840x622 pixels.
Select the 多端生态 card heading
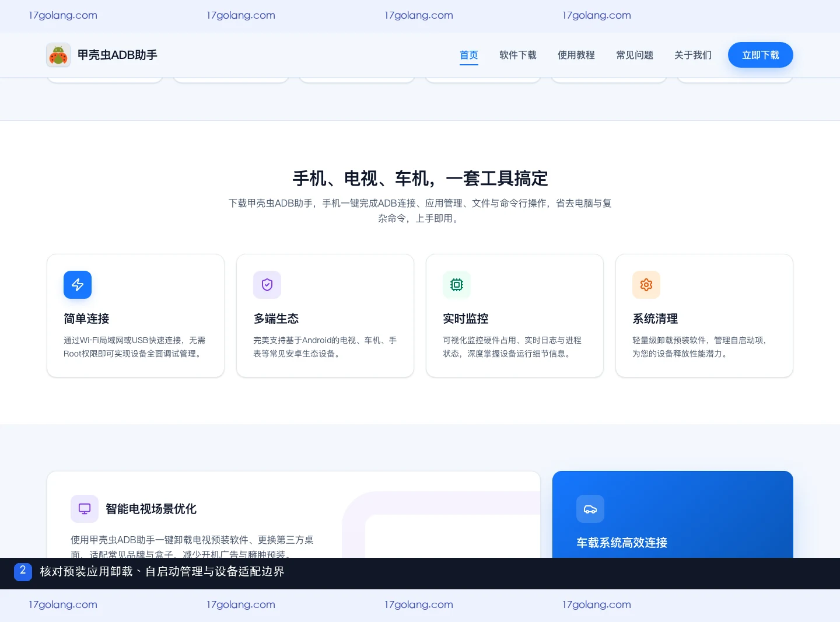point(276,319)
